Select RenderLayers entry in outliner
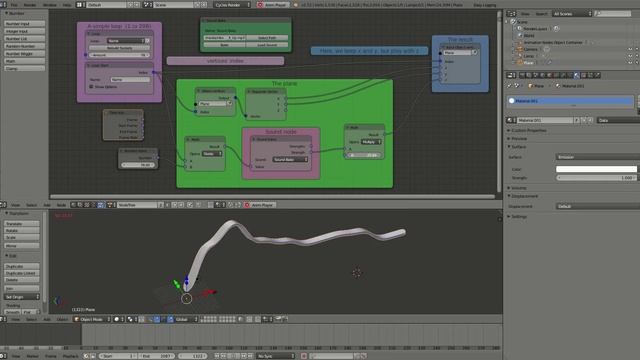 (x=534, y=29)
